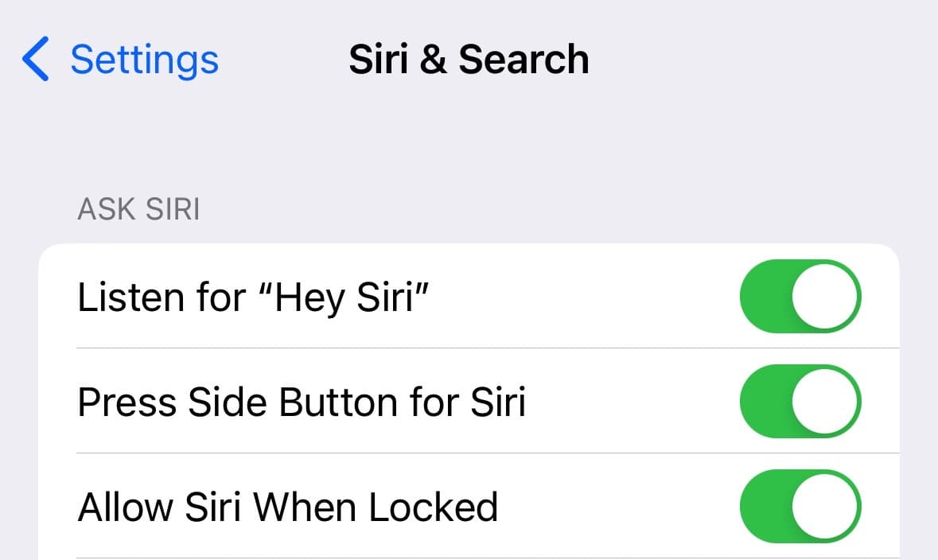Image resolution: width=938 pixels, height=560 pixels.
Task: Select the "Press Side Button for Siri" label
Action: (302, 402)
